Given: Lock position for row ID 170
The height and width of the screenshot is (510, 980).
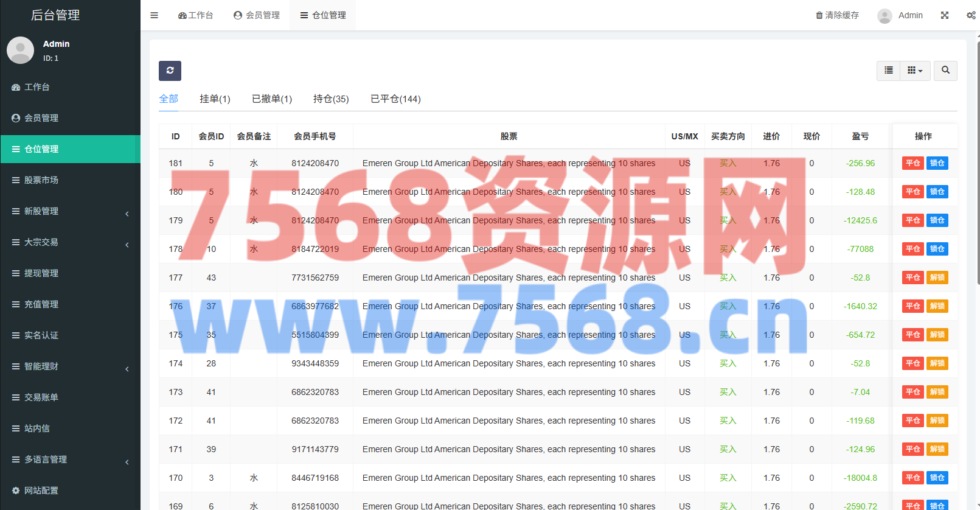Looking at the screenshot, I should tap(937, 478).
